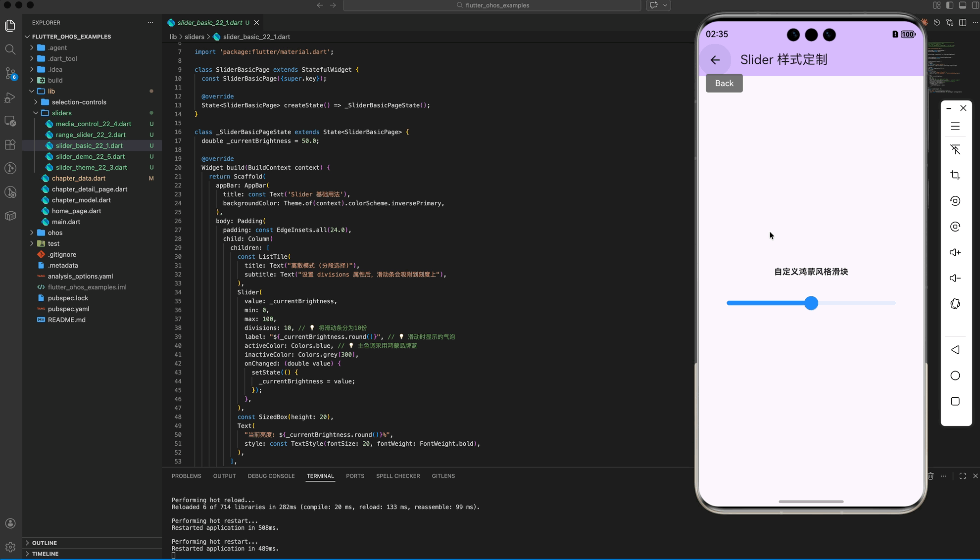This screenshot has height=560, width=980.
Task: Click emulator screenshot crop tool
Action: click(x=955, y=175)
